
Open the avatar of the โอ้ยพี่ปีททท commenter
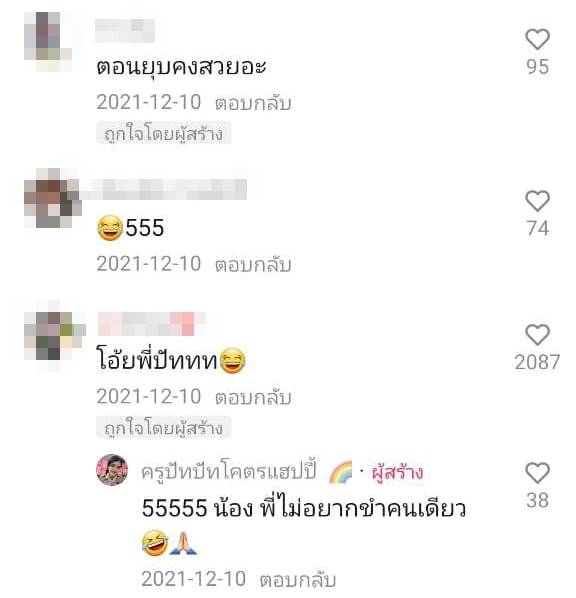(x=55, y=336)
